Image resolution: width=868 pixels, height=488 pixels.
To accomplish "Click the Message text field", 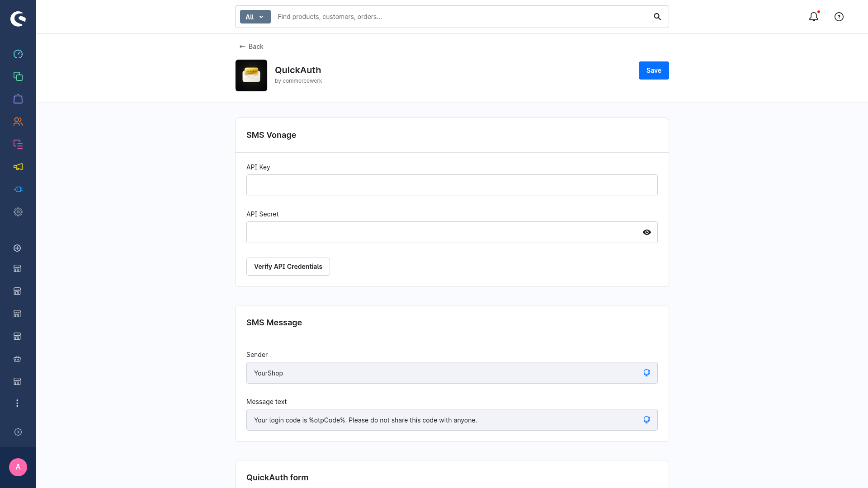I will 452,420.
